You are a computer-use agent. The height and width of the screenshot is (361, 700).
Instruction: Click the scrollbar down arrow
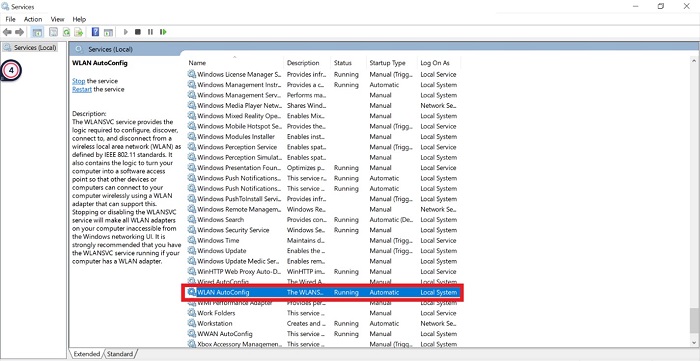point(694,342)
